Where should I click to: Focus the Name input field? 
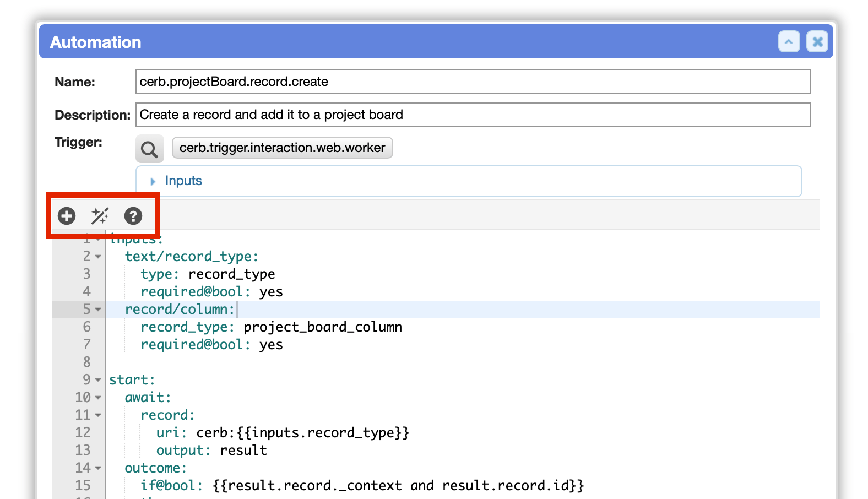pos(473,82)
